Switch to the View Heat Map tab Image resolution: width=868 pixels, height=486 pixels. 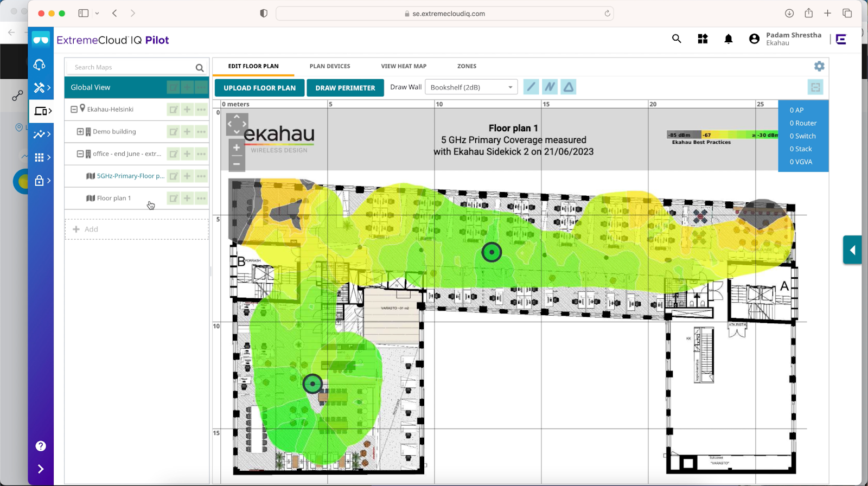click(404, 66)
